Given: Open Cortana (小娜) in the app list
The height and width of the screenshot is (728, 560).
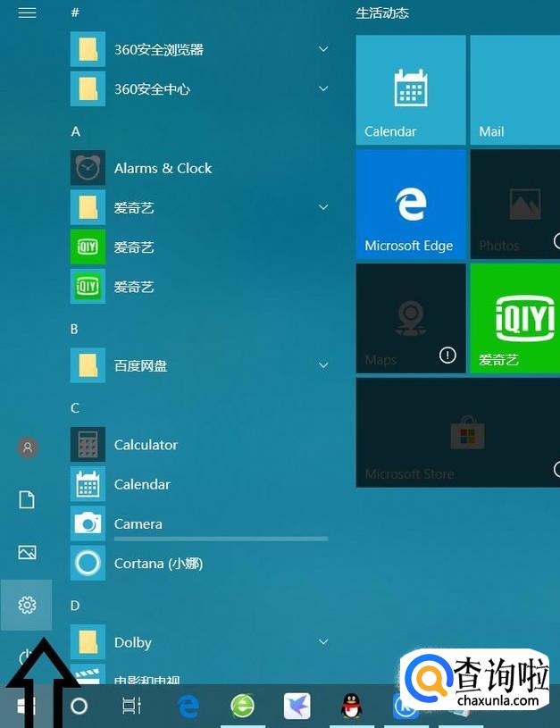Looking at the screenshot, I should point(199,563).
